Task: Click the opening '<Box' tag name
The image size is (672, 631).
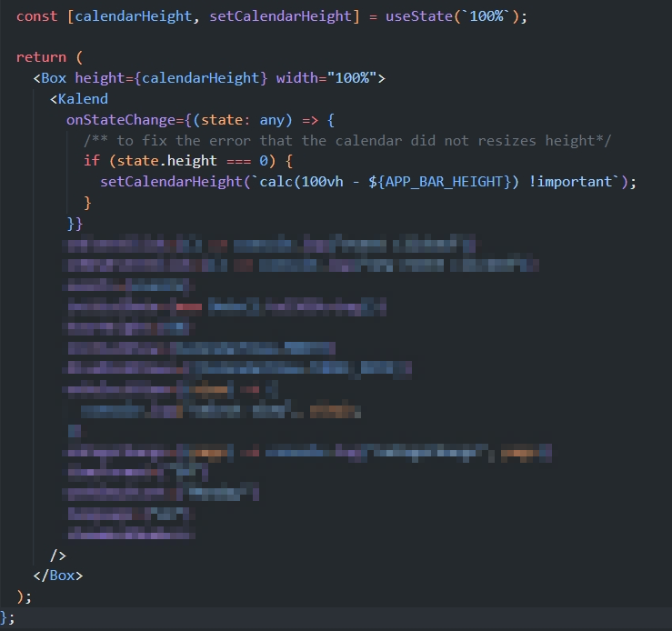Action: 50,78
